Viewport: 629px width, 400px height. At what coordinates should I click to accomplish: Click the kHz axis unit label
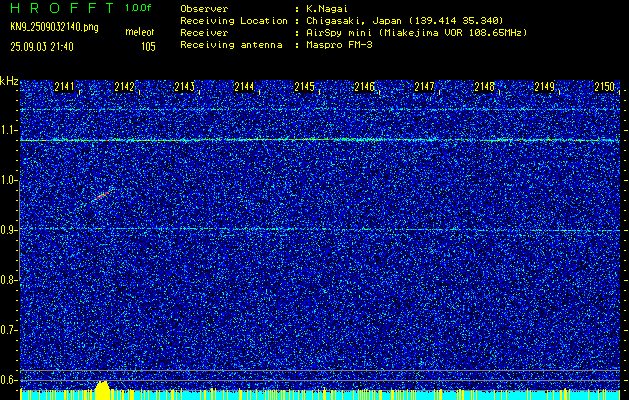tap(9, 81)
